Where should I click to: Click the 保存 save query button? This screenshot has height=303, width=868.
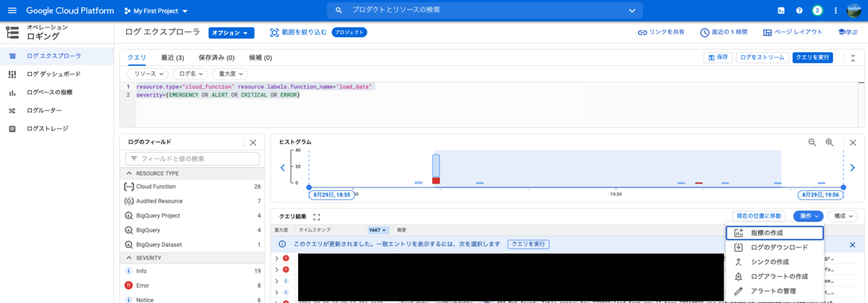pos(718,58)
